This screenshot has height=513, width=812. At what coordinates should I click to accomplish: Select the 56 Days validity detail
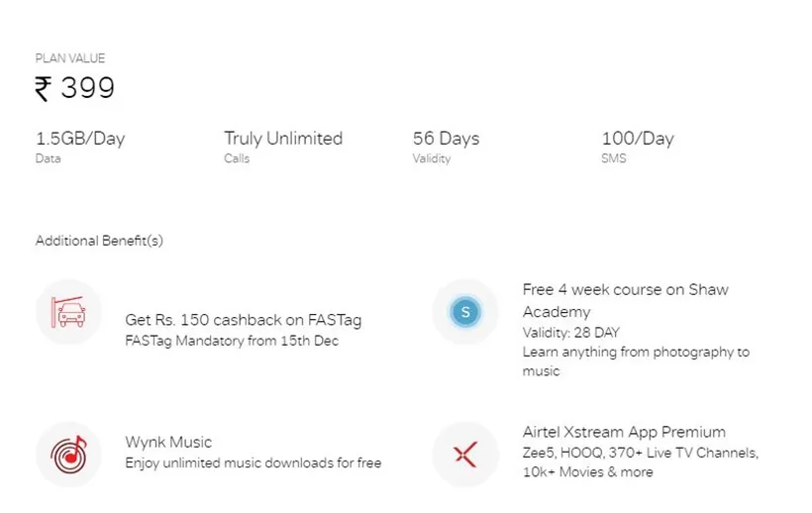pyautogui.click(x=446, y=139)
